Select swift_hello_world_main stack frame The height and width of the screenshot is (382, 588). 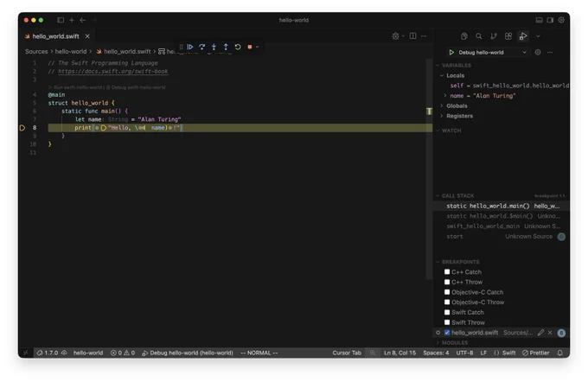point(501,226)
